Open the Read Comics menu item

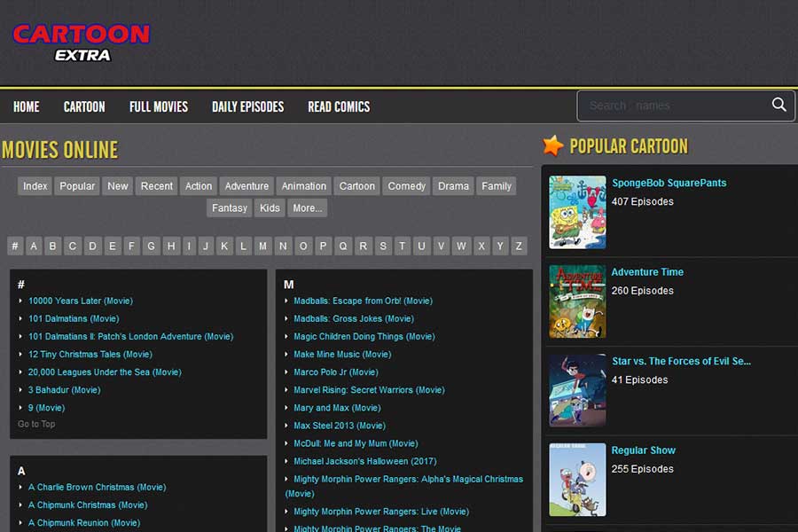coord(339,107)
